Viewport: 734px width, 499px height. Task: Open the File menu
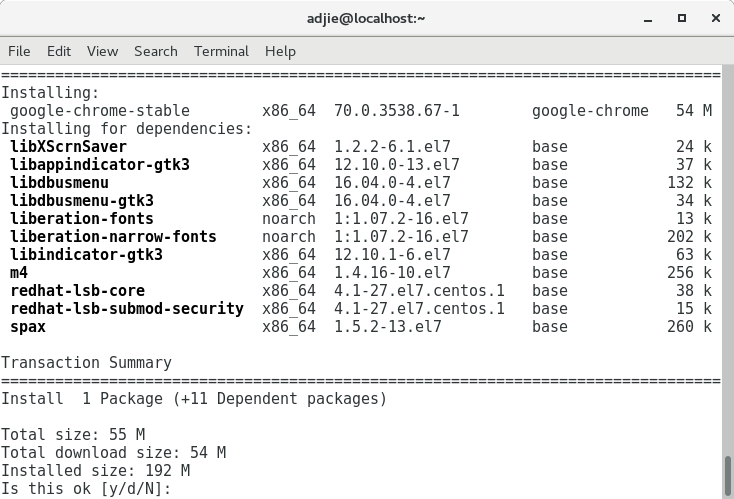pyautogui.click(x=19, y=51)
